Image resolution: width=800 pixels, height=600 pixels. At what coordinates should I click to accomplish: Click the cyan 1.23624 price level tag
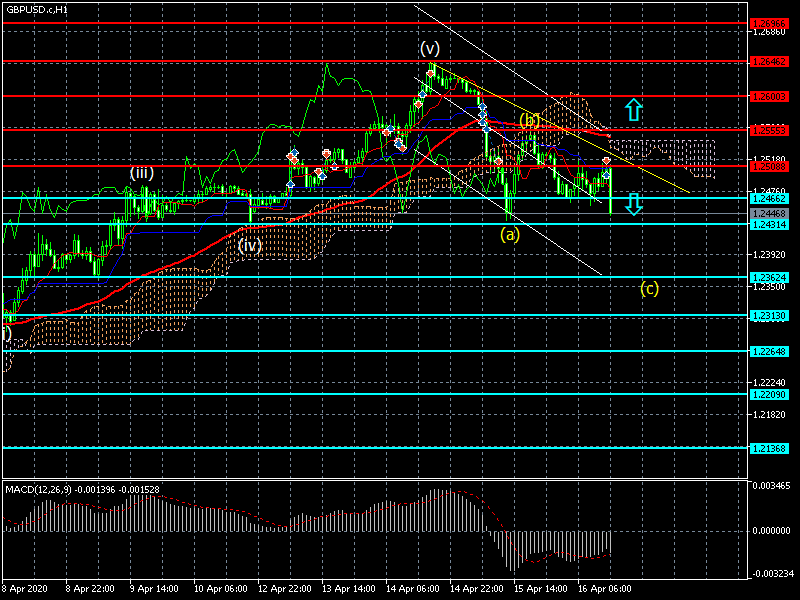(x=769, y=278)
